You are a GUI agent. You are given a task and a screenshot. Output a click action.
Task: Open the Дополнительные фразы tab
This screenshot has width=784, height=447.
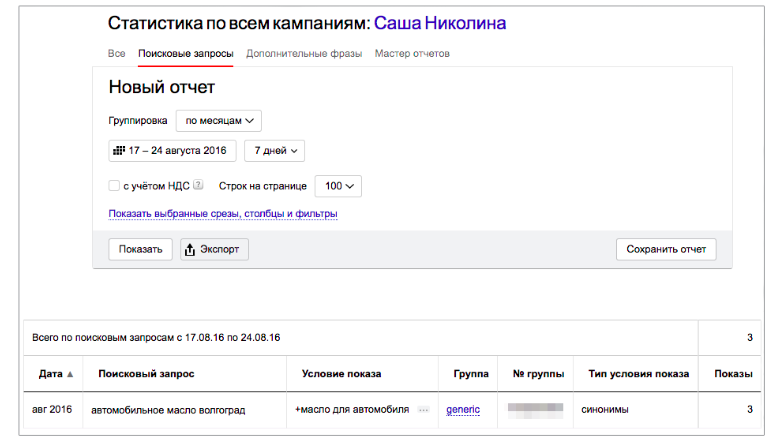[304, 54]
